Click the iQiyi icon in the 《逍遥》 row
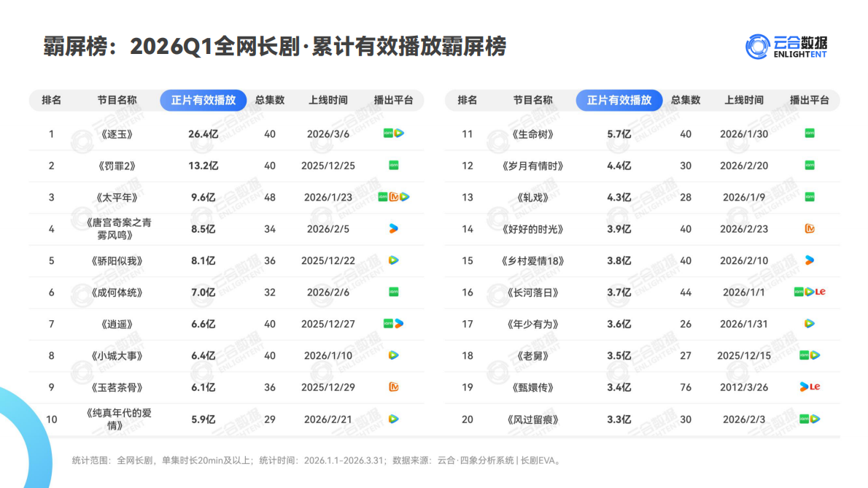The height and width of the screenshot is (488, 868). pos(388,323)
